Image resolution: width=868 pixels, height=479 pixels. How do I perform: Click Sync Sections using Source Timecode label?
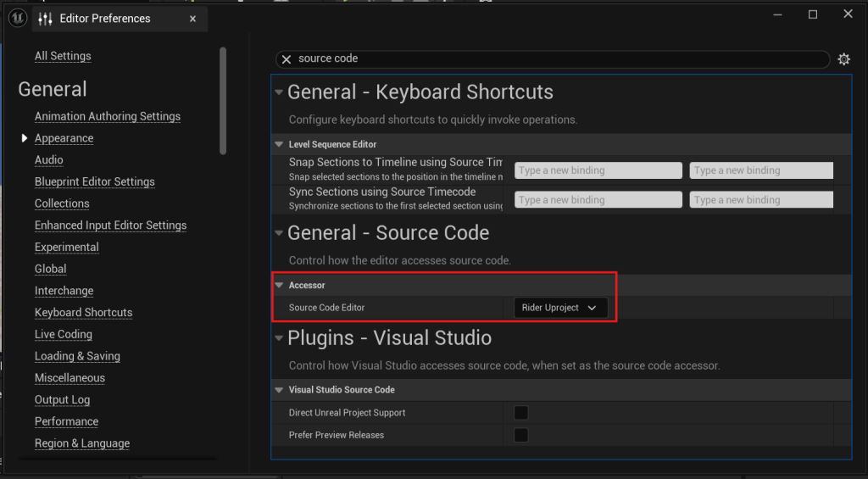point(382,192)
